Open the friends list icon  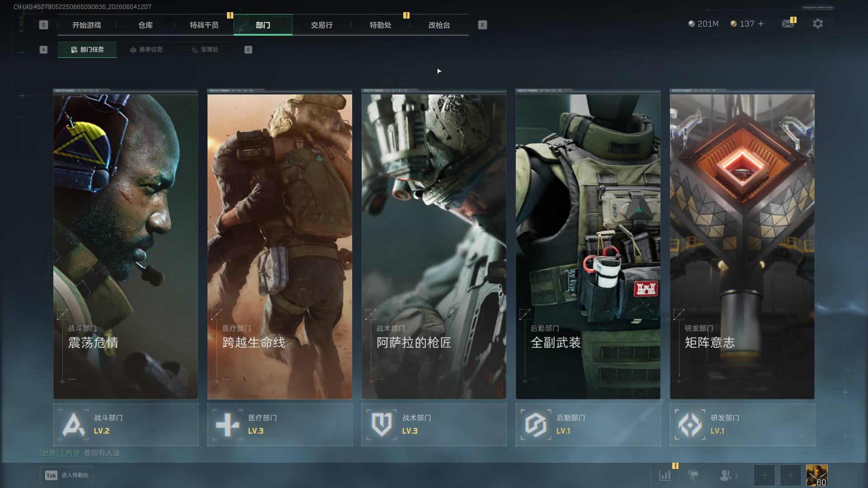point(725,475)
